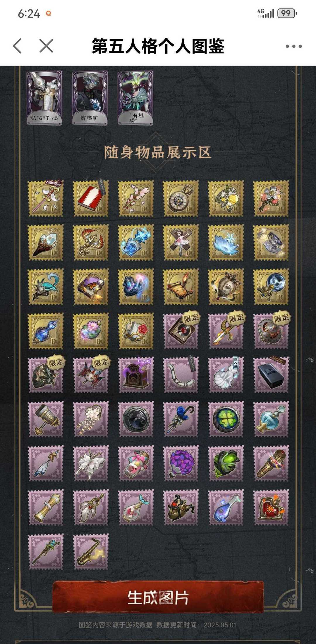The image size is (316, 644).
Task: Tap the vintage radio accessory stamp
Action: [136, 375]
